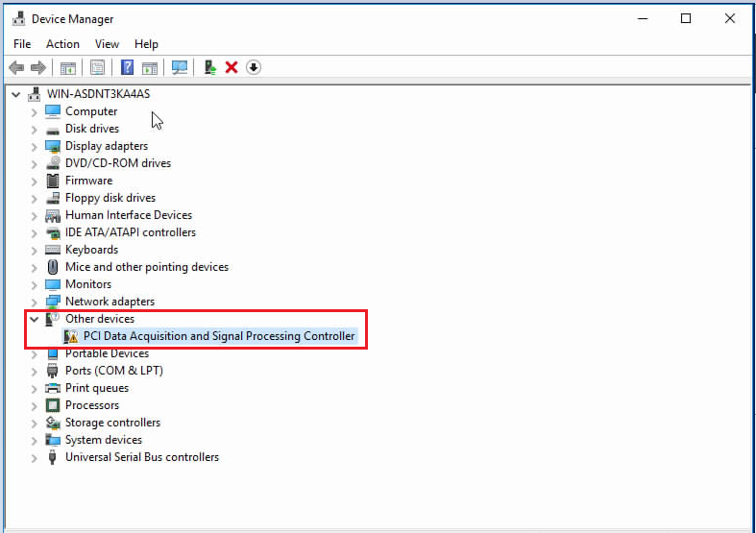The width and height of the screenshot is (756, 533).
Task: Select the DVD/CD-ROM drives label
Action: (118, 163)
